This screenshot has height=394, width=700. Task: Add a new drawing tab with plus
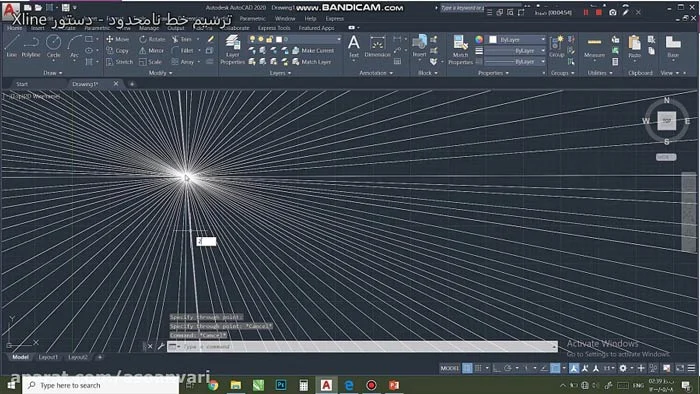(132, 84)
